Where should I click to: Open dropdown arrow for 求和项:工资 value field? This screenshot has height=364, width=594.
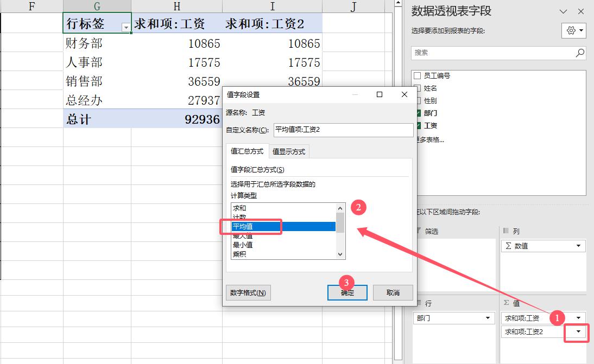(x=578, y=318)
